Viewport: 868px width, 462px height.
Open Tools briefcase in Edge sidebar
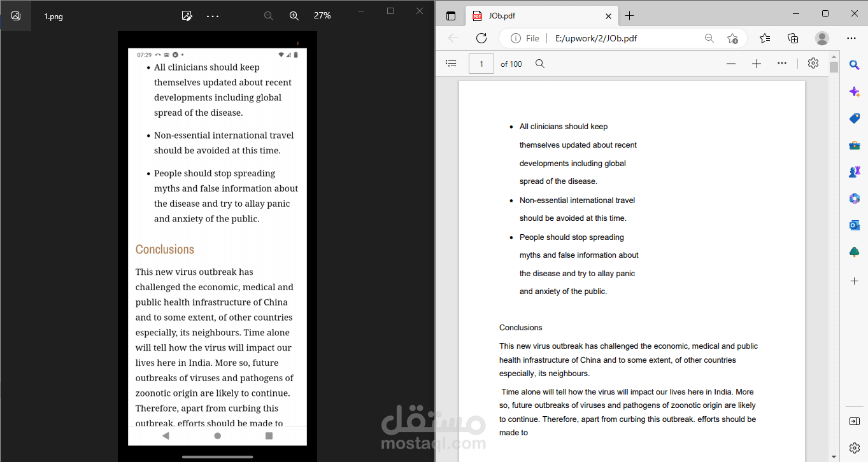pyautogui.click(x=855, y=145)
